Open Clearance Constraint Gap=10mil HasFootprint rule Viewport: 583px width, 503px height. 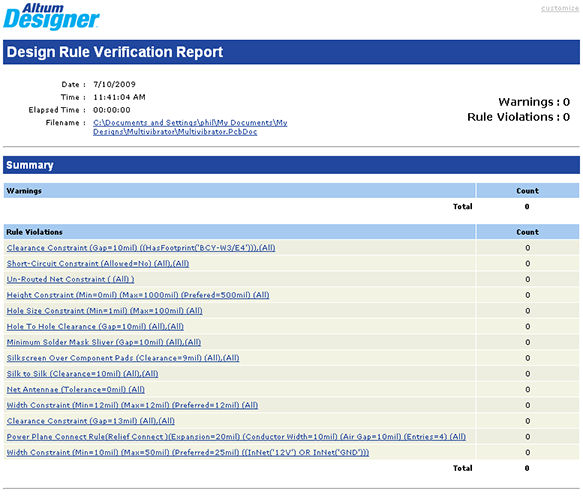point(141,248)
